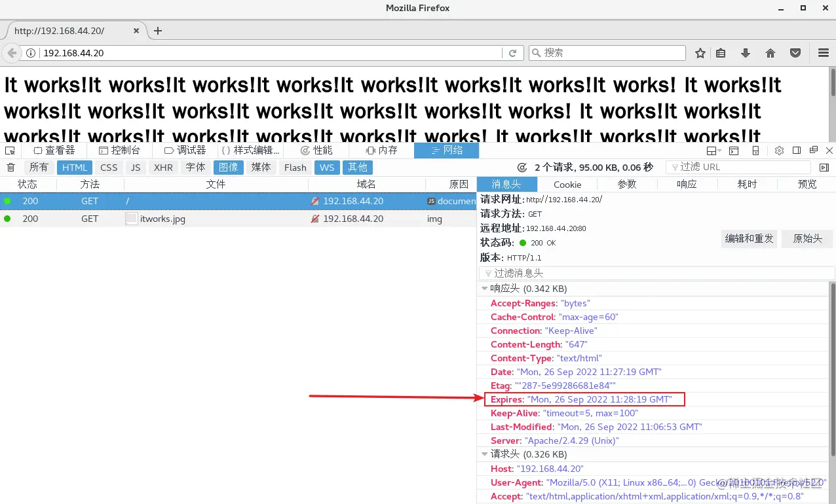
Task: Switch to the 调试器 tab
Action: [185, 151]
